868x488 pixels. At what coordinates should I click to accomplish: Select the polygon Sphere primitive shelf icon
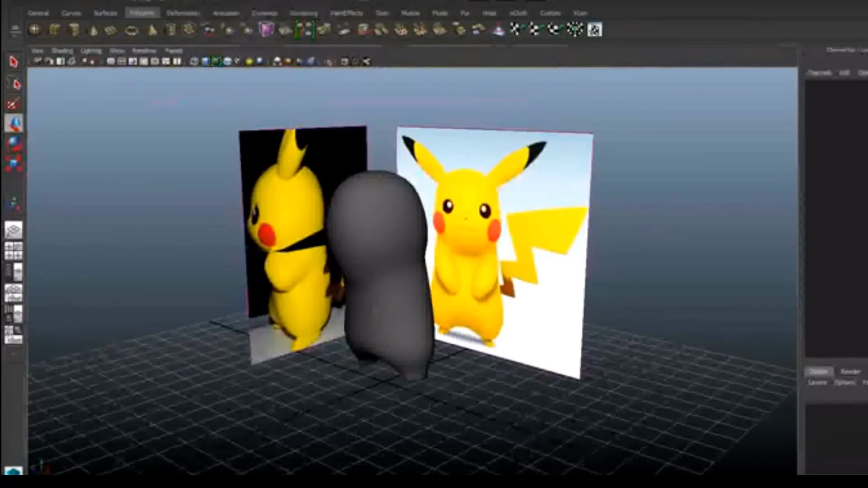35,30
